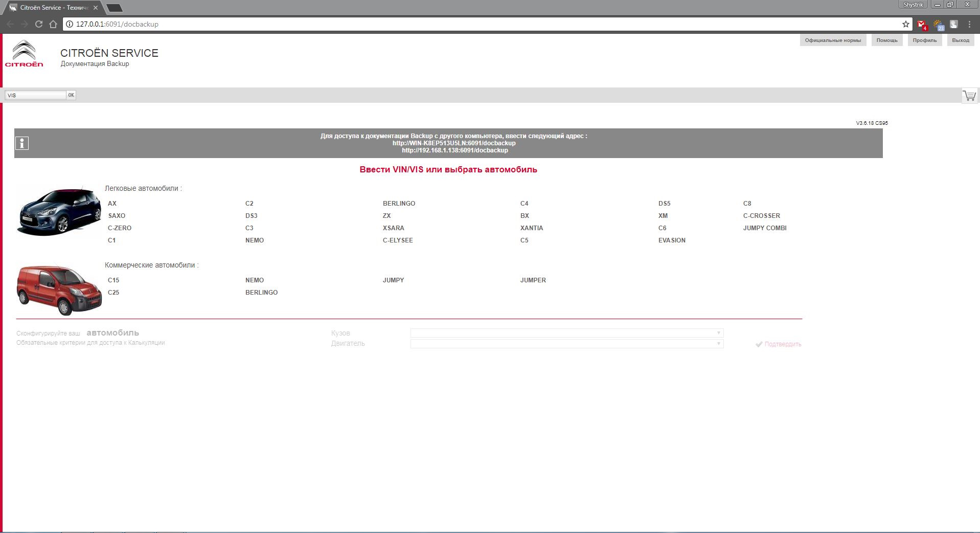The width and height of the screenshot is (980, 533).
Task: Select the C25 commercial vehicle
Action: pos(113,293)
